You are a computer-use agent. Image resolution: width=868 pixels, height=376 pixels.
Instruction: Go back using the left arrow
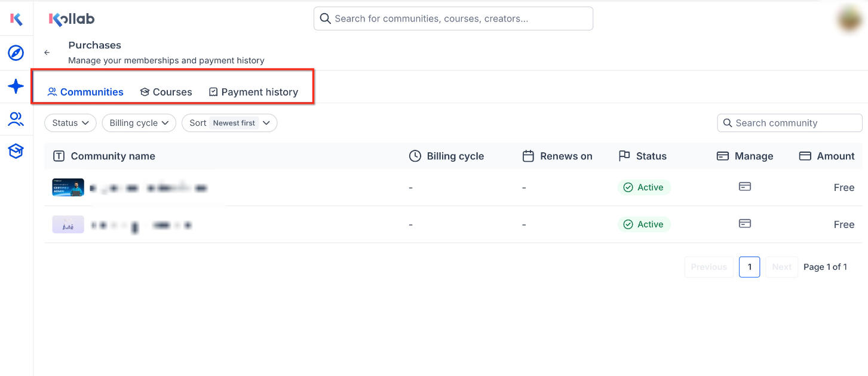47,53
